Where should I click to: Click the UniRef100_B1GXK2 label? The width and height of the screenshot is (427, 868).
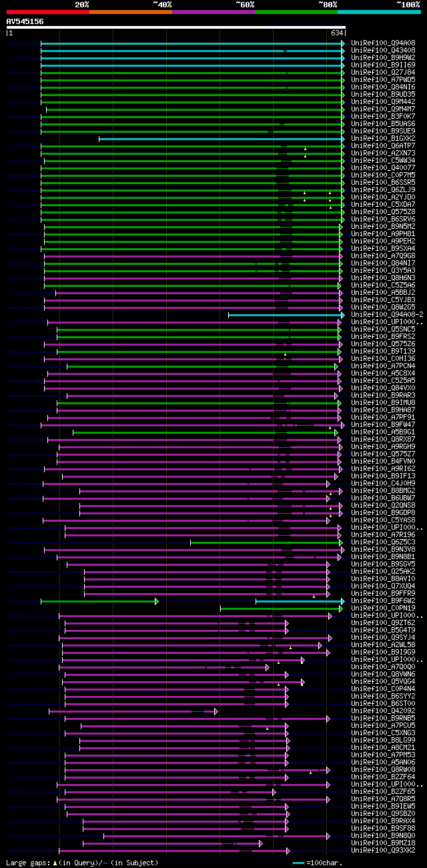tap(383, 138)
